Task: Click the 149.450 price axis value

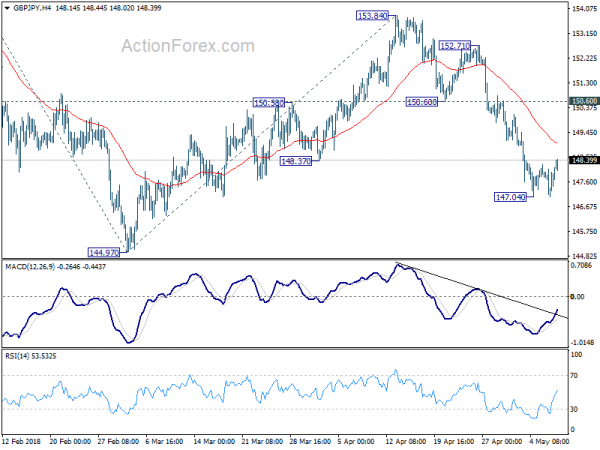Action: point(584,132)
